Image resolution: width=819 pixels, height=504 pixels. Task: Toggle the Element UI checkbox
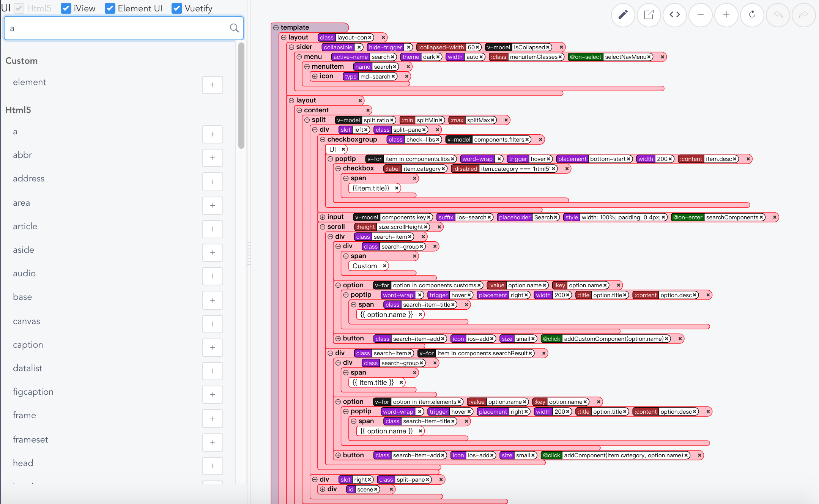pos(110,8)
